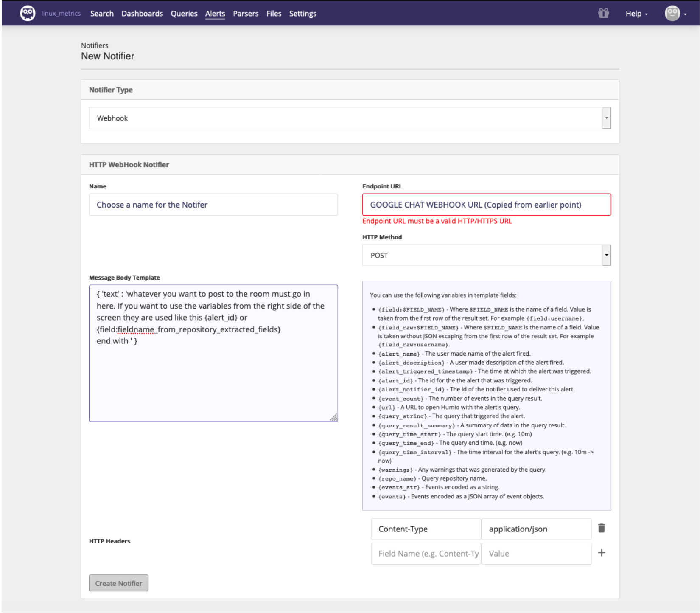This screenshot has width=700, height=613.
Task: Open the Parsers menu item
Action: [246, 14]
